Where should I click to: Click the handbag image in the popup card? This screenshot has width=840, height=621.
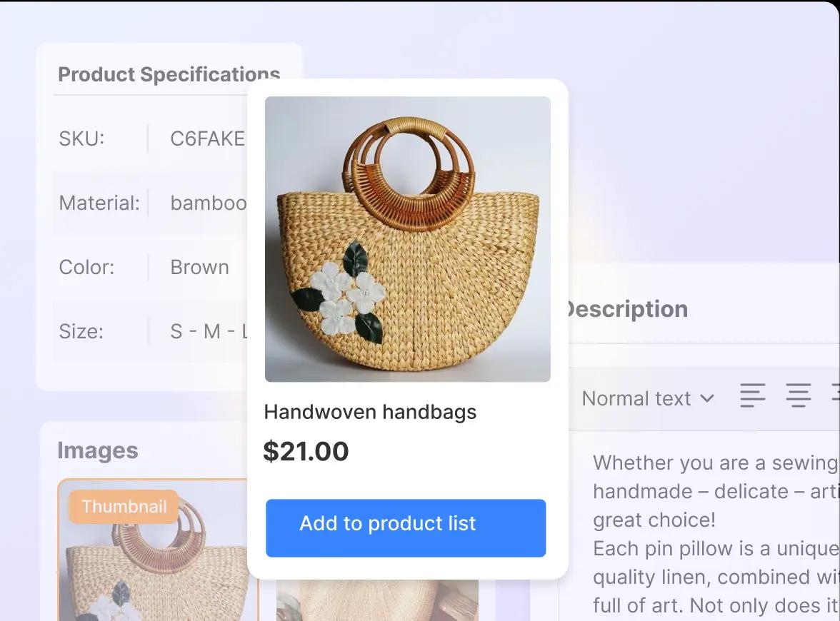407,239
